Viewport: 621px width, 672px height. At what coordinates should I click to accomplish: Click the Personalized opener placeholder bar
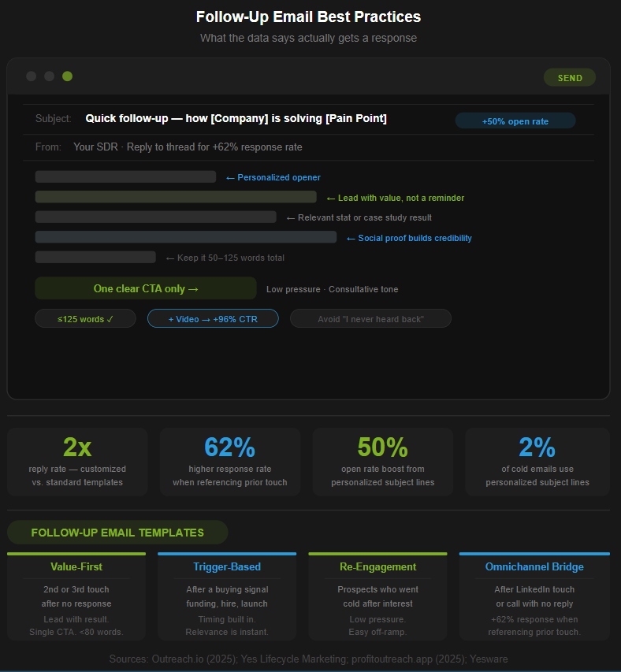(125, 177)
